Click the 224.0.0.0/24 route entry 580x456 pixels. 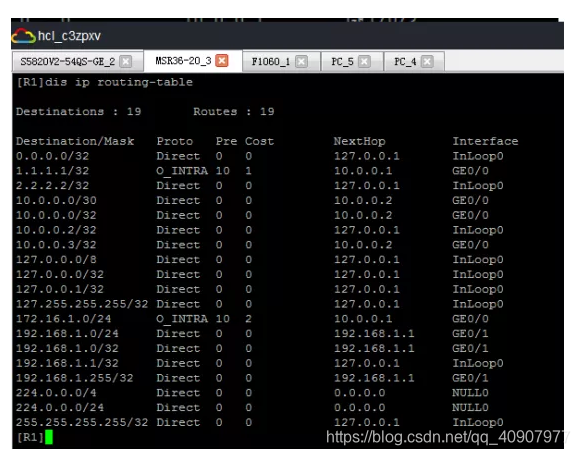pyautogui.click(x=252, y=408)
